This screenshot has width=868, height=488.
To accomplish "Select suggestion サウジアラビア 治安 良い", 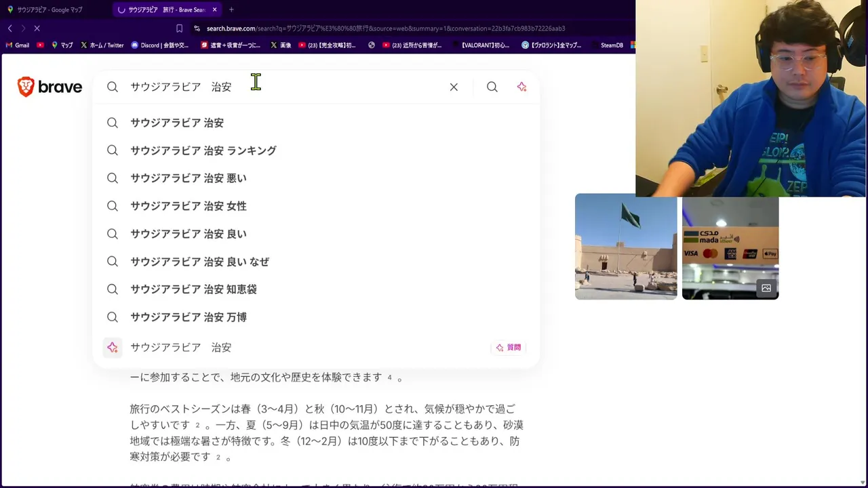I will [316, 234].
